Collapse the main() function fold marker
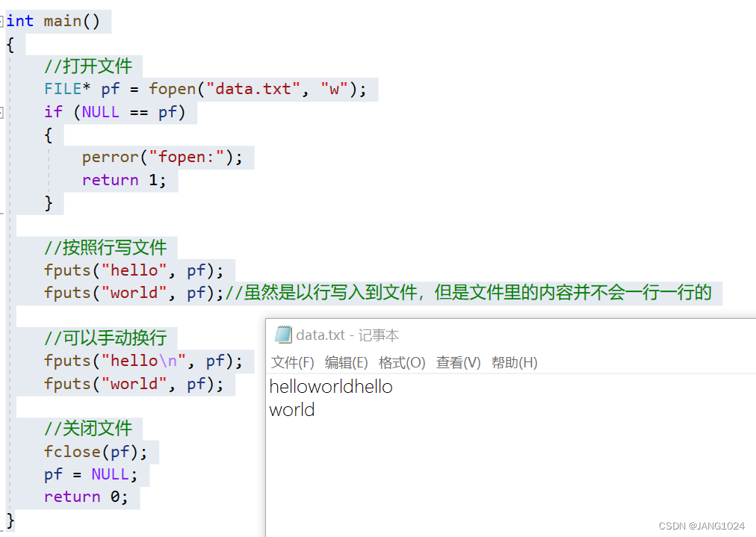The width and height of the screenshot is (756, 537). pyautogui.click(x=3, y=20)
